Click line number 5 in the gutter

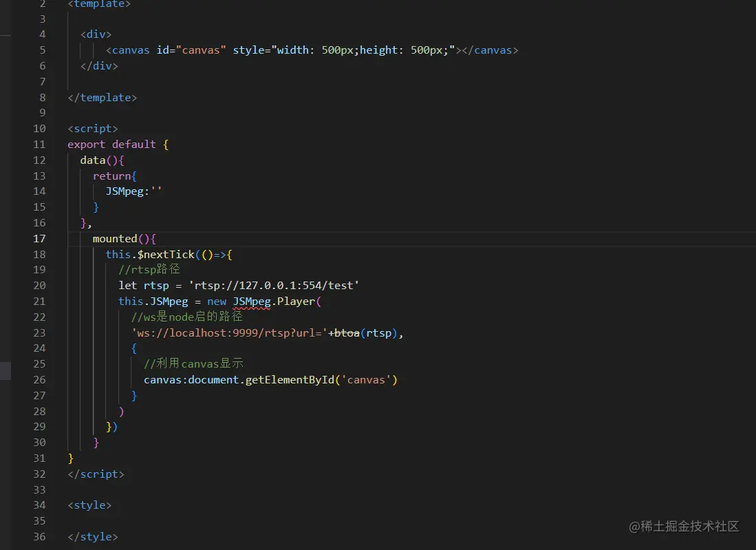pos(43,50)
